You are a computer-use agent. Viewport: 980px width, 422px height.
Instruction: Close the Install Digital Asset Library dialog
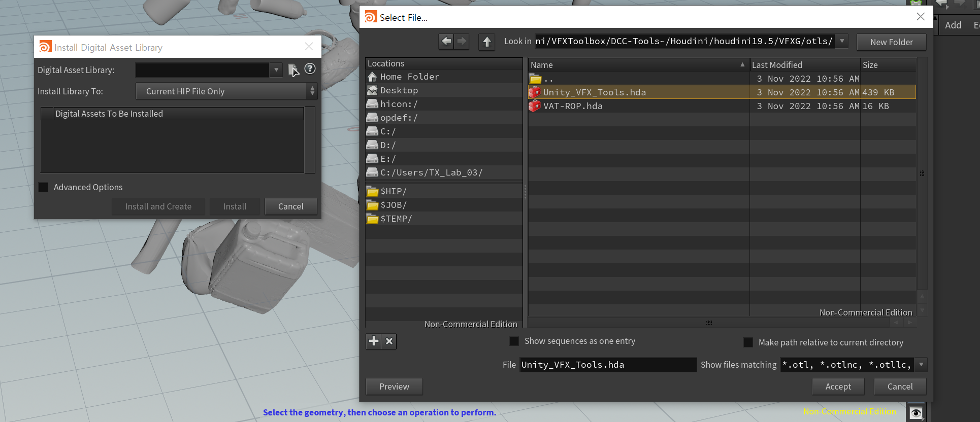309,47
